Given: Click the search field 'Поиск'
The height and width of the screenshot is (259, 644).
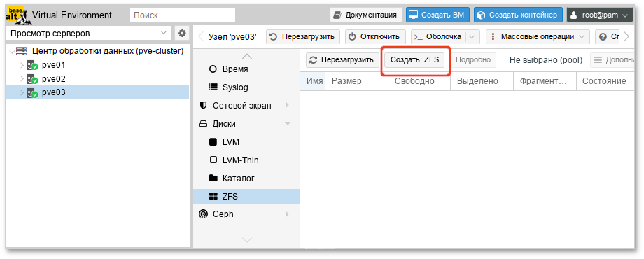Looking at the screenshot, I should [183, 15].
